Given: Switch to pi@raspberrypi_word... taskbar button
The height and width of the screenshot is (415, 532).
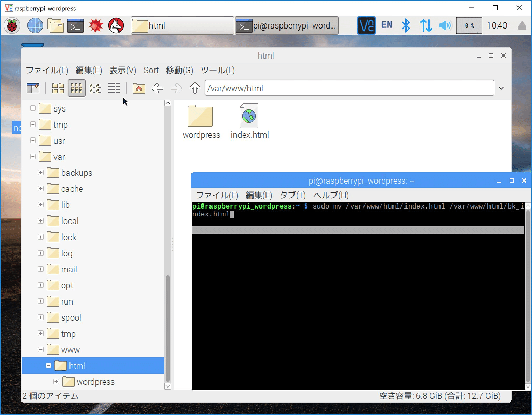Looking at the screenshot, I should (287, 25).
